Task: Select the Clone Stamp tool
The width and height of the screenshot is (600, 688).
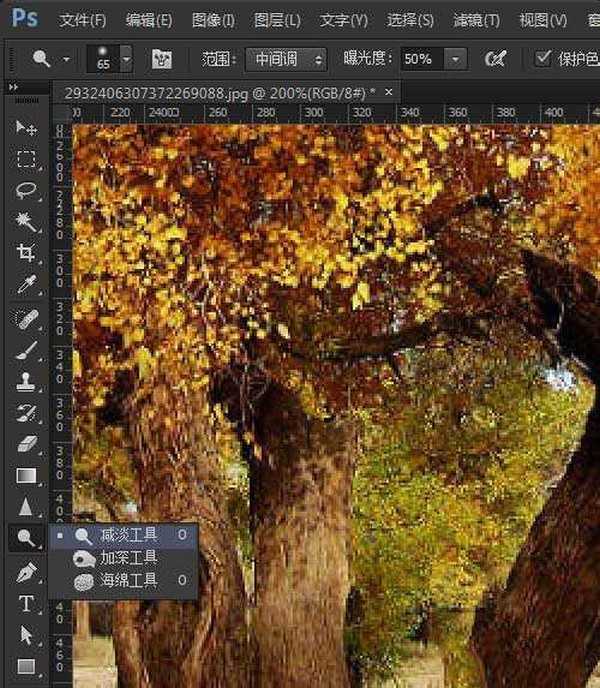Action: (x=26, y=381)
